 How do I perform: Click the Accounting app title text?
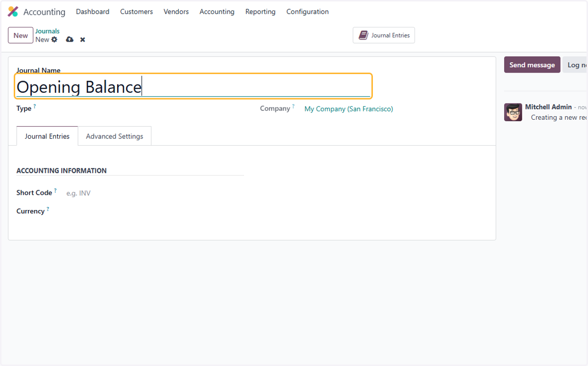coord(44,12)
